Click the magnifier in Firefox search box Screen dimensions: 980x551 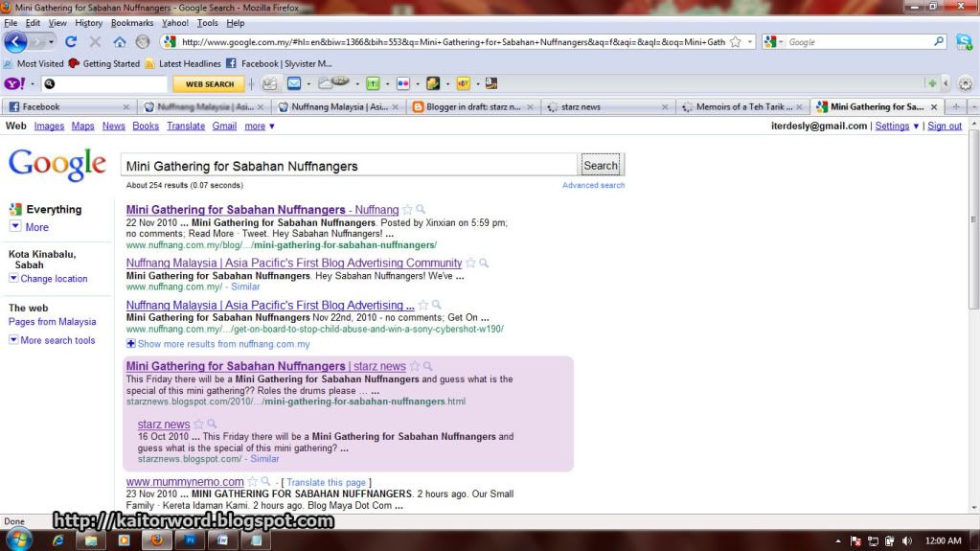coord(939,42)
